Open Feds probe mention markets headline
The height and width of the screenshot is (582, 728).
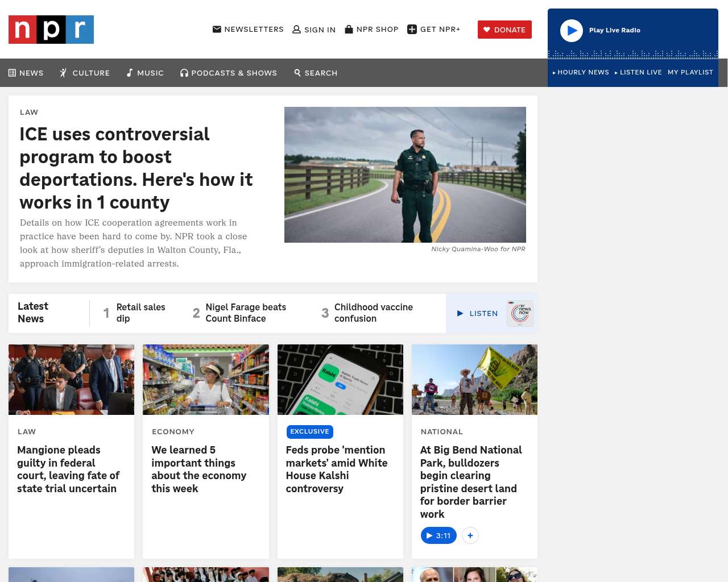(337, 469)
